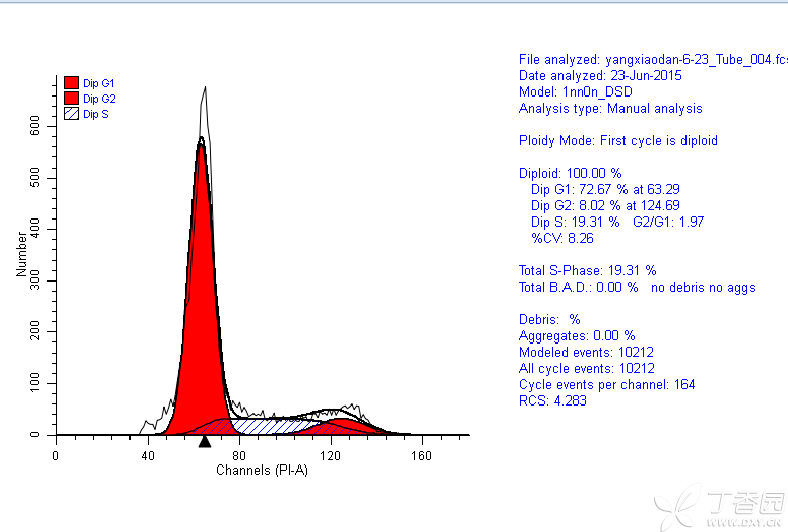Select the "Channels (PI-A)" x-axis label
The image size is (788, 532).
coord(262,470)
